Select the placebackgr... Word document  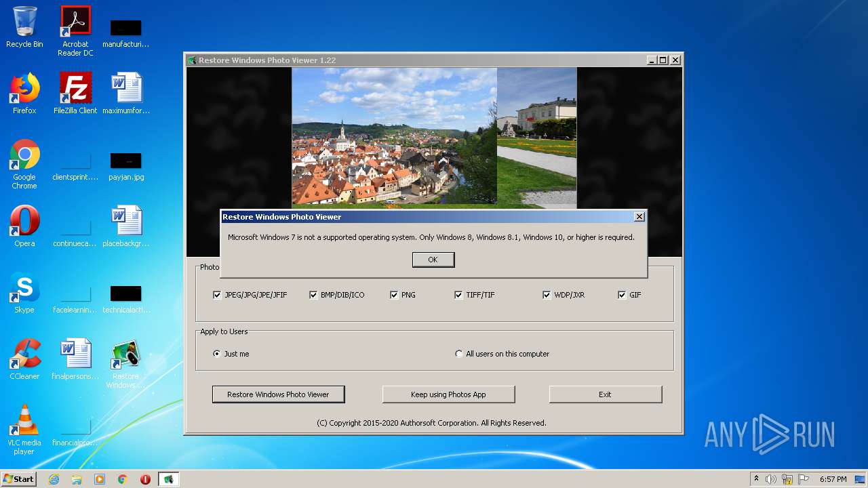click(x=126, y=227)
